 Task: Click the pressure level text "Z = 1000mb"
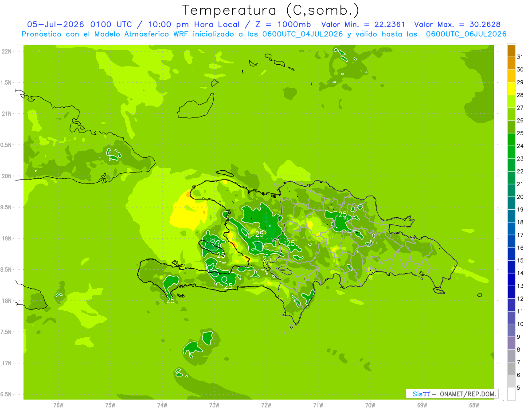pos(281,24)
